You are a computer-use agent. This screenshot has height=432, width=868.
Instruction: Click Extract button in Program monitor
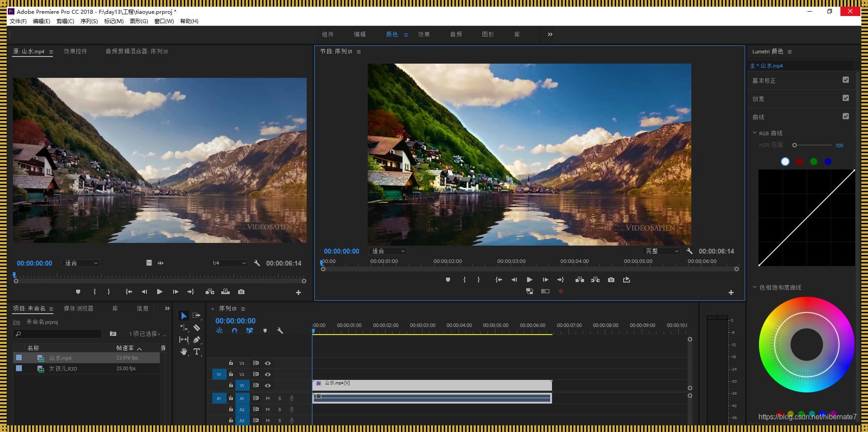595,280
